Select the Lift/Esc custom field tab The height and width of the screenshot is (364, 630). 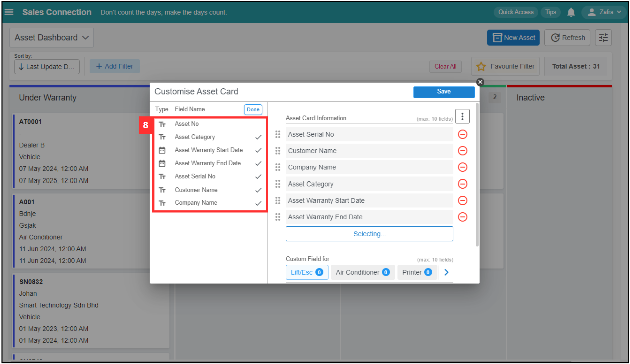307,272
